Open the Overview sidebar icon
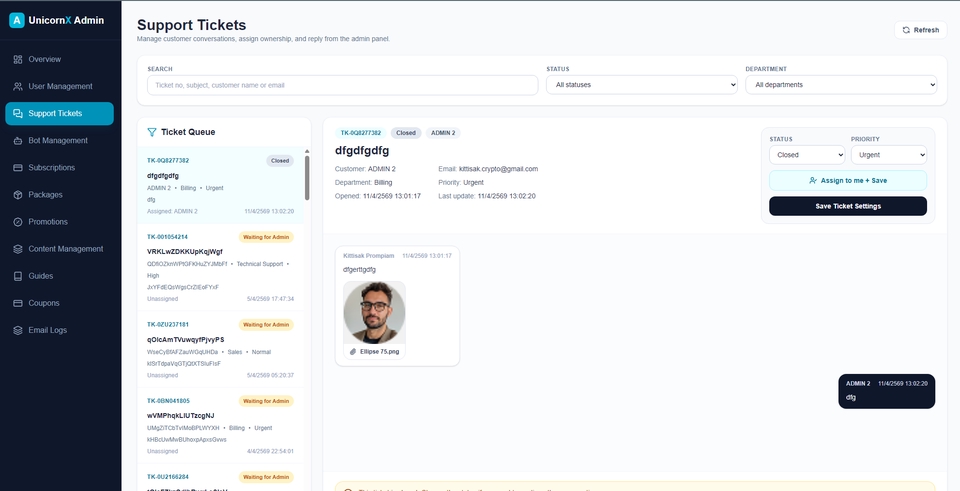 point(18,59)
